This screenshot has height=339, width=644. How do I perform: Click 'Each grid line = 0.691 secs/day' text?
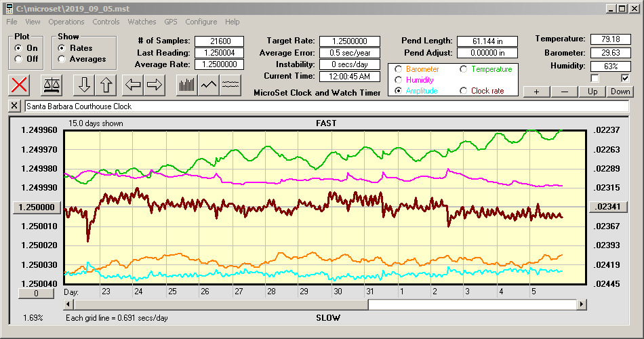point(117,317)
